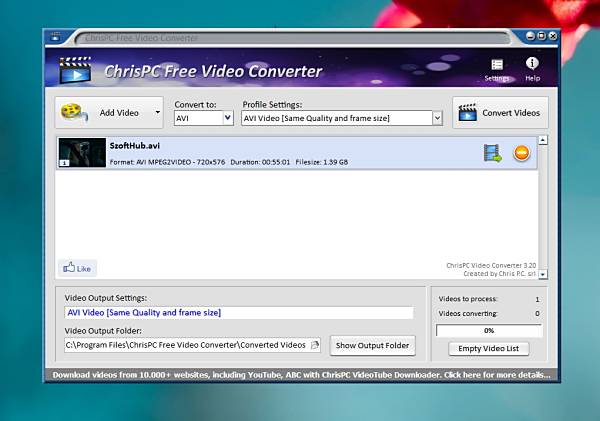
Task: Click 'ChrisPC Video Converter 3.20' version text
Action: [491, 265]
